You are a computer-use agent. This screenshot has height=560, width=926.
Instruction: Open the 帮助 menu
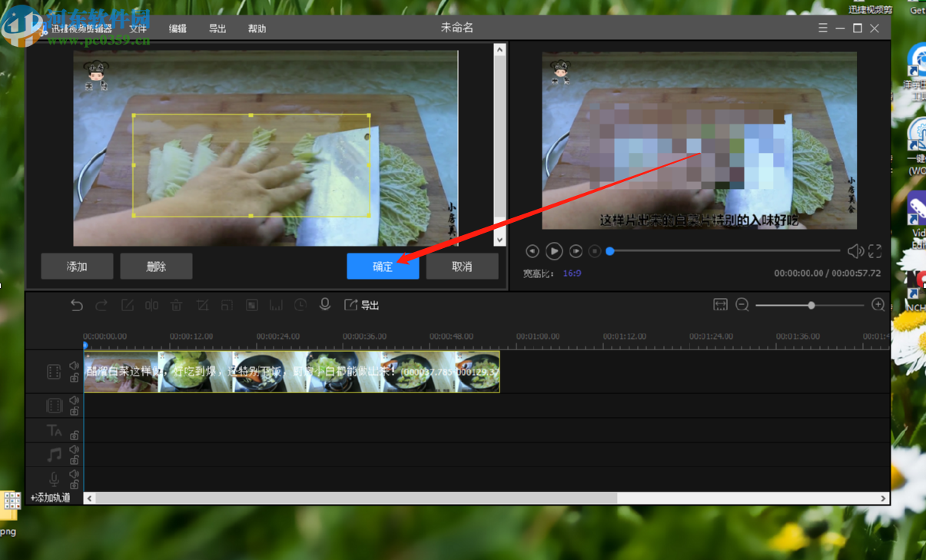[257, 28]
